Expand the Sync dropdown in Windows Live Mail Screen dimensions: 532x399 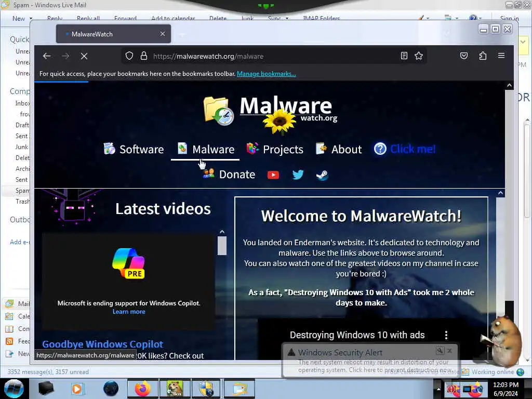(x=287, y=18)
